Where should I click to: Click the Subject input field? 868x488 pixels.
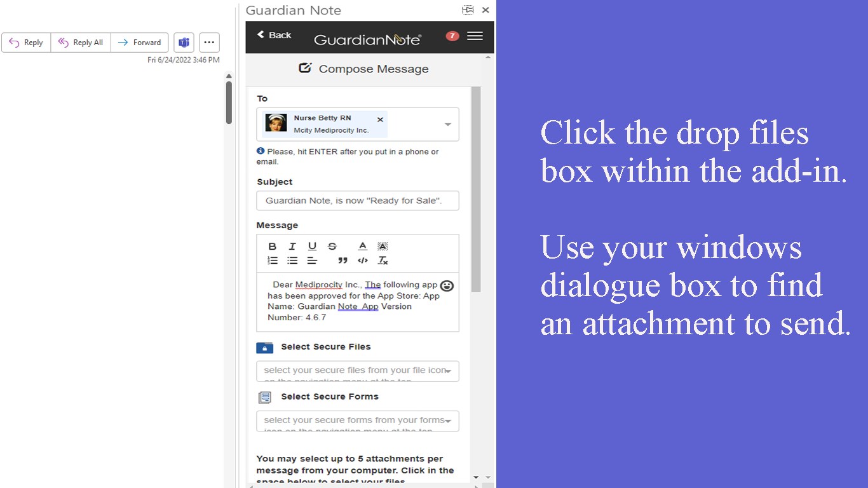358,201
